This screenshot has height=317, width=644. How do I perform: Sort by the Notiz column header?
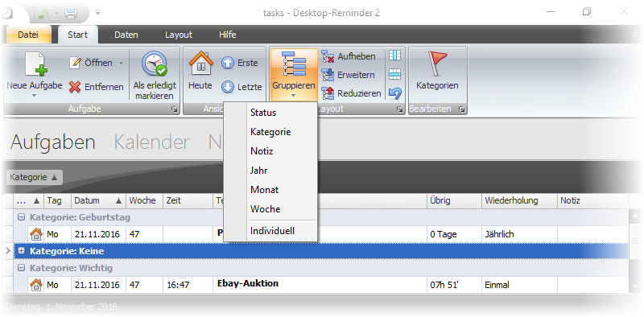(x=592, y=201)
